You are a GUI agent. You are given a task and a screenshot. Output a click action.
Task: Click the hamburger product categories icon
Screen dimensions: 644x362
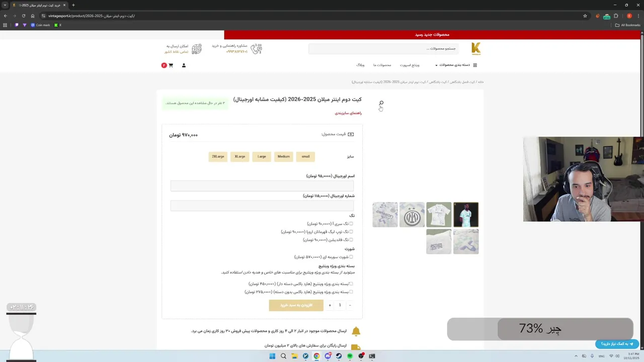475,65
